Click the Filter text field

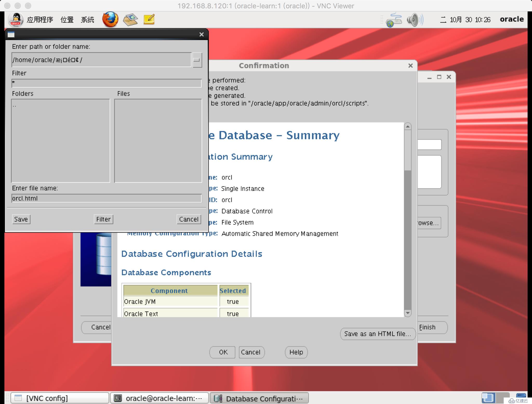pos(107,83)
